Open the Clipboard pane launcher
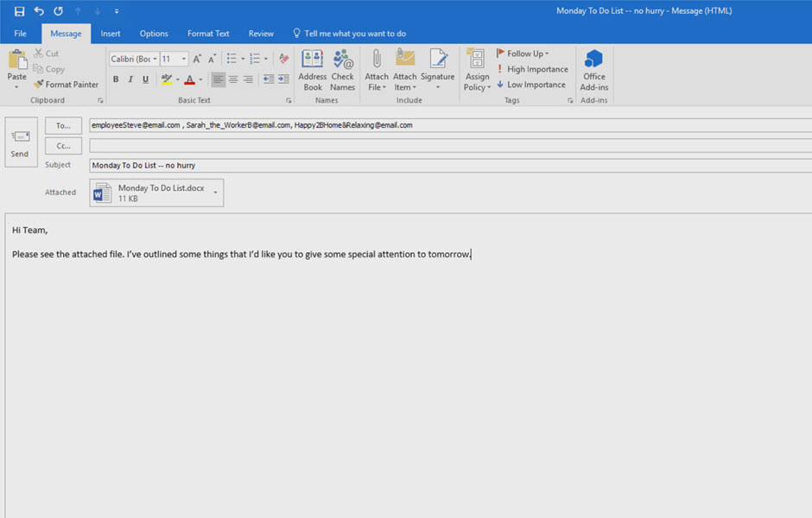The height and width of the screenshot is (518, 812). pos(100,101)
